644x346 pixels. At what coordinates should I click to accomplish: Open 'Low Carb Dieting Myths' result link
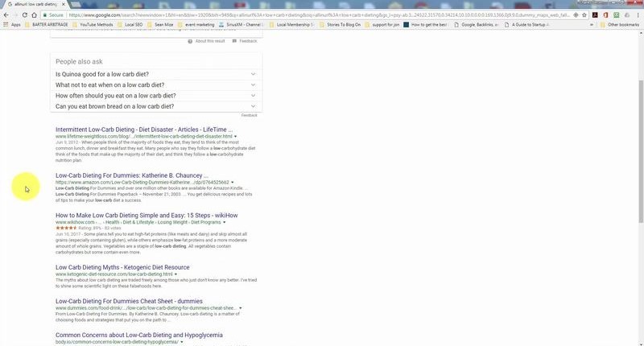click(122, 267)
